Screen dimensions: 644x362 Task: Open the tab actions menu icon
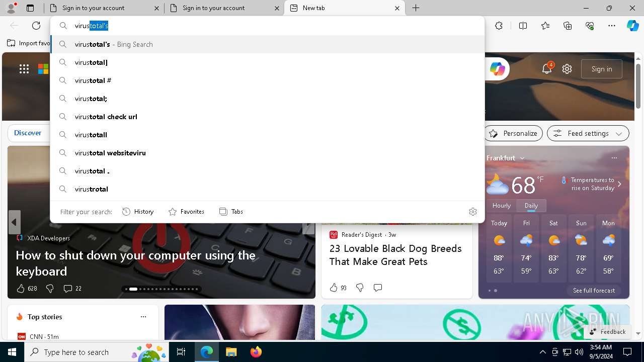point(30,8)
